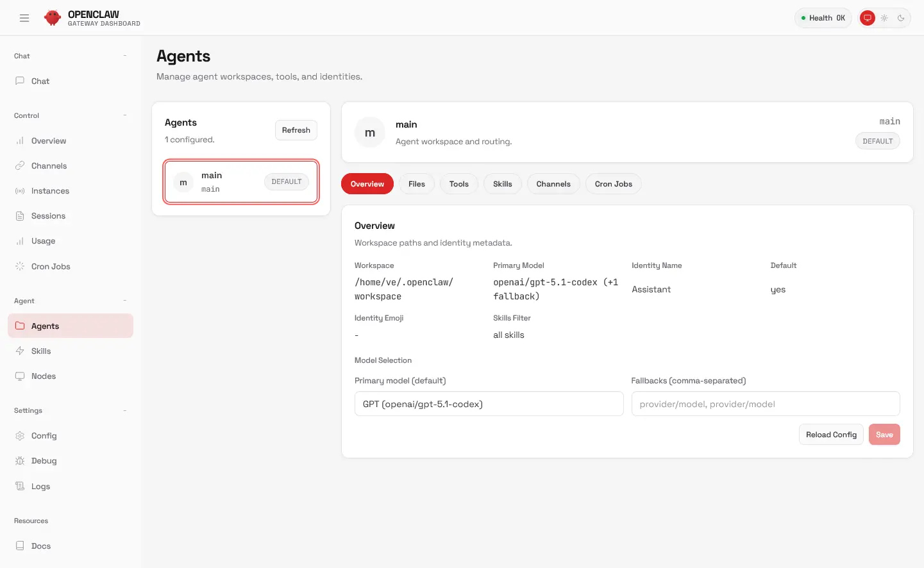The image size is (924, 568).
Task: Click the Fallbacks comma-separated input field
Action: coord(766,404)
